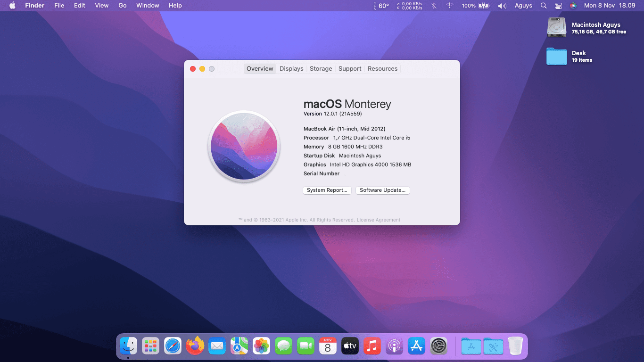This screenshot has width=644, height=362.
Task: Click the Software Update... button
Action: point(383,190)
